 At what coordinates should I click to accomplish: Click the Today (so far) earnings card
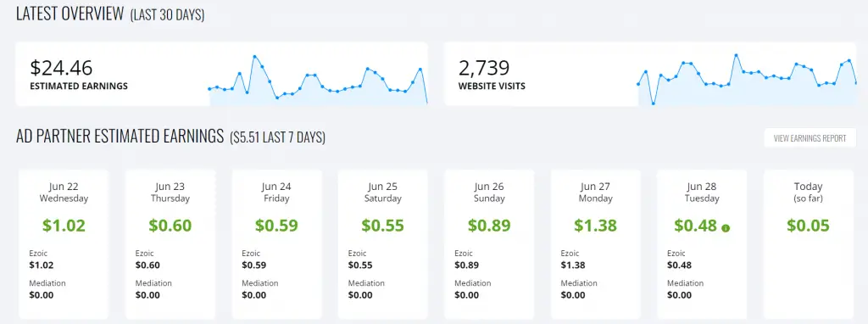point(808,244)
